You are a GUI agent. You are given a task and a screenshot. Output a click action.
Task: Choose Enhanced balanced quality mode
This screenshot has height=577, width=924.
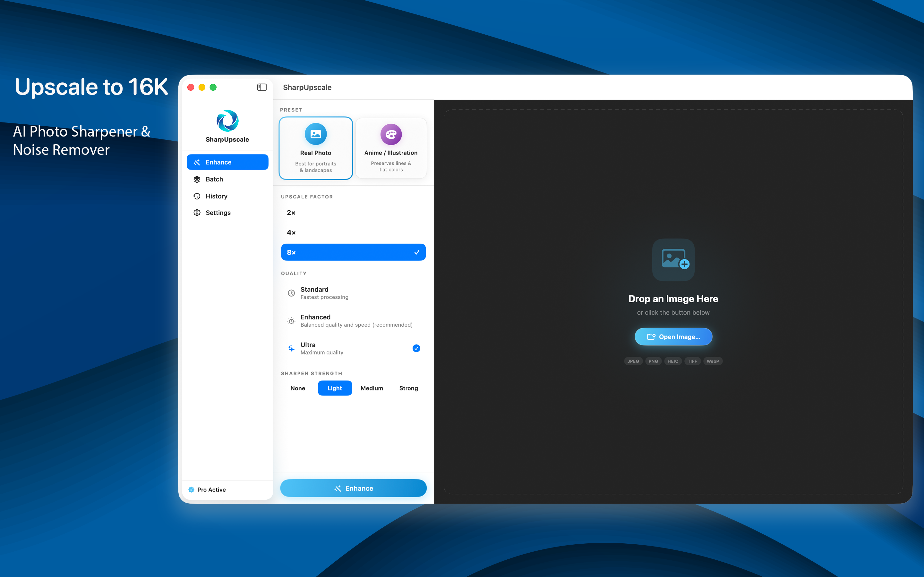coord(353,321)
